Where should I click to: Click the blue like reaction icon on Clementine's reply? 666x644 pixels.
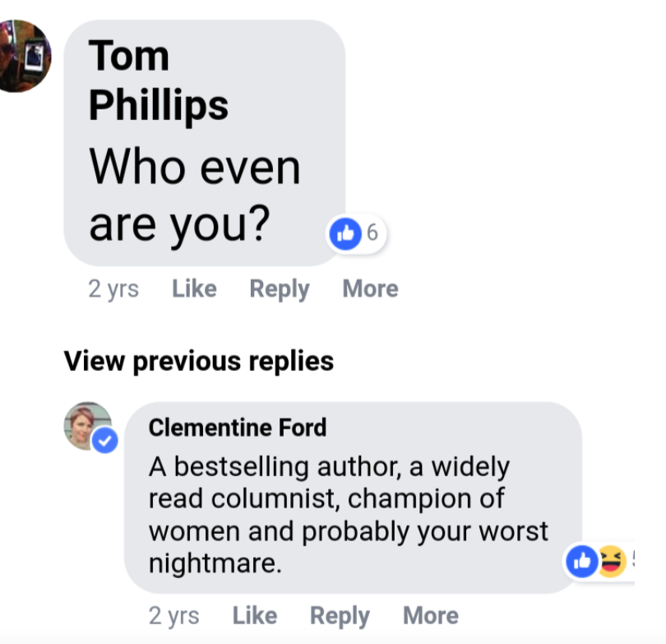pos(581,562)
